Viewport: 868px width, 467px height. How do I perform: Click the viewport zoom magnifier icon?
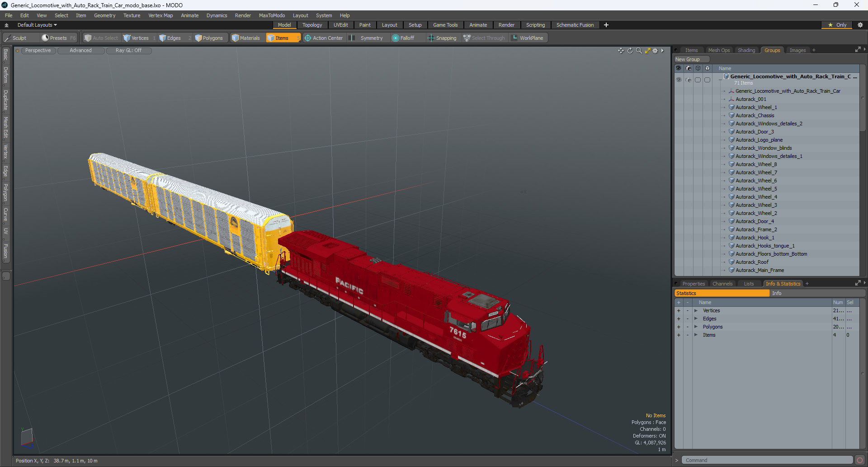click(639, 51)
